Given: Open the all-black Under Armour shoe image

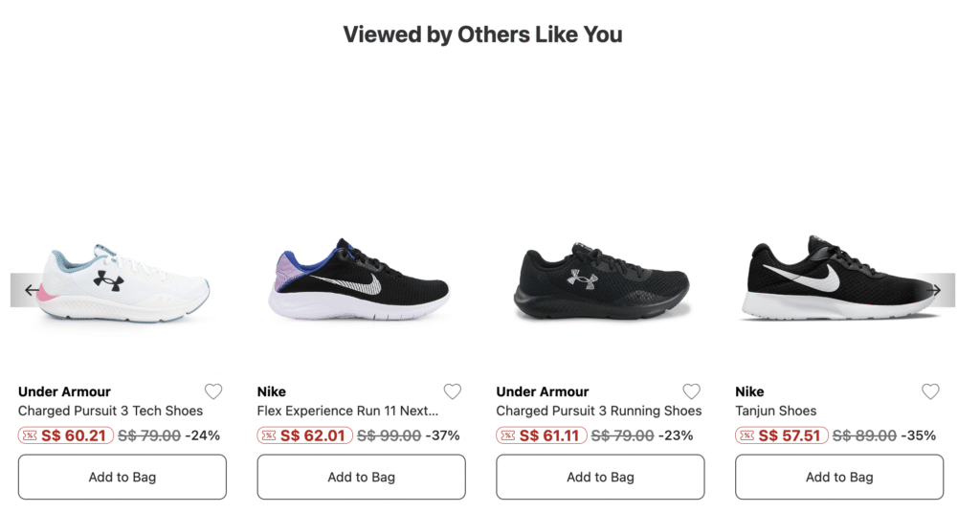Looking at the screenshot, I should (600, 282).
